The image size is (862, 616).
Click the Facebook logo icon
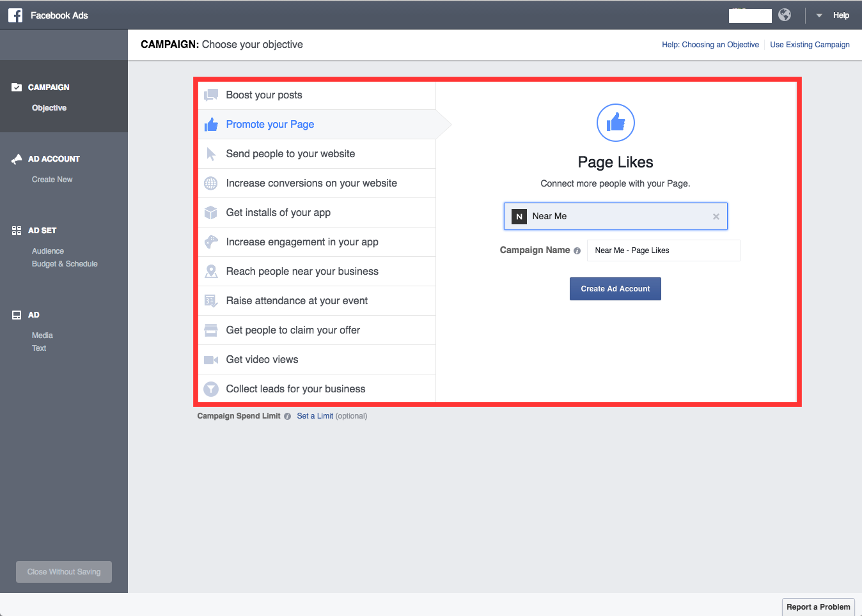coord(15,15)
